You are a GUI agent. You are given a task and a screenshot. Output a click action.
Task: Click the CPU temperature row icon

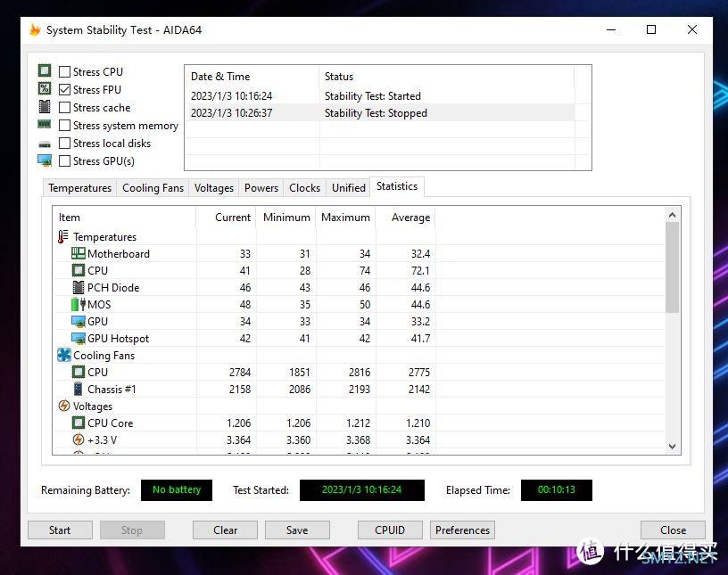79,270
